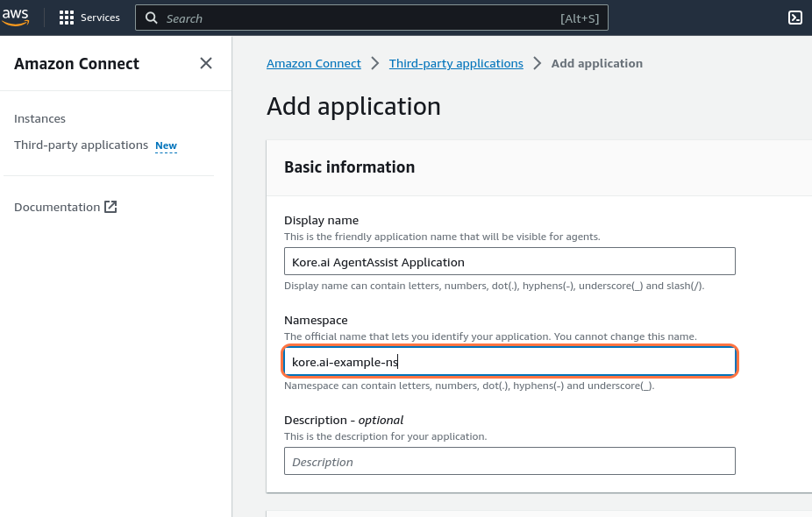Click the magnifier icon in the search bar
The image size is (812, 517).
coord(151,18)
